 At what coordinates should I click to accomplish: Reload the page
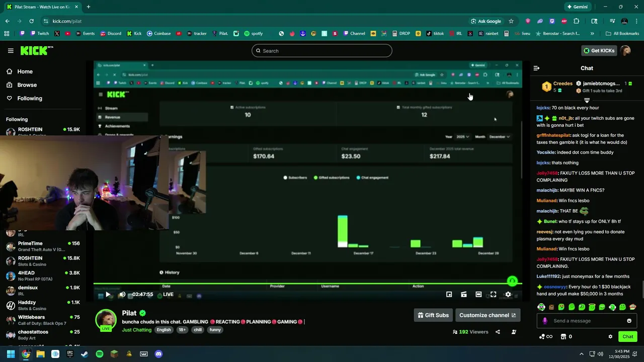point(31,21)
